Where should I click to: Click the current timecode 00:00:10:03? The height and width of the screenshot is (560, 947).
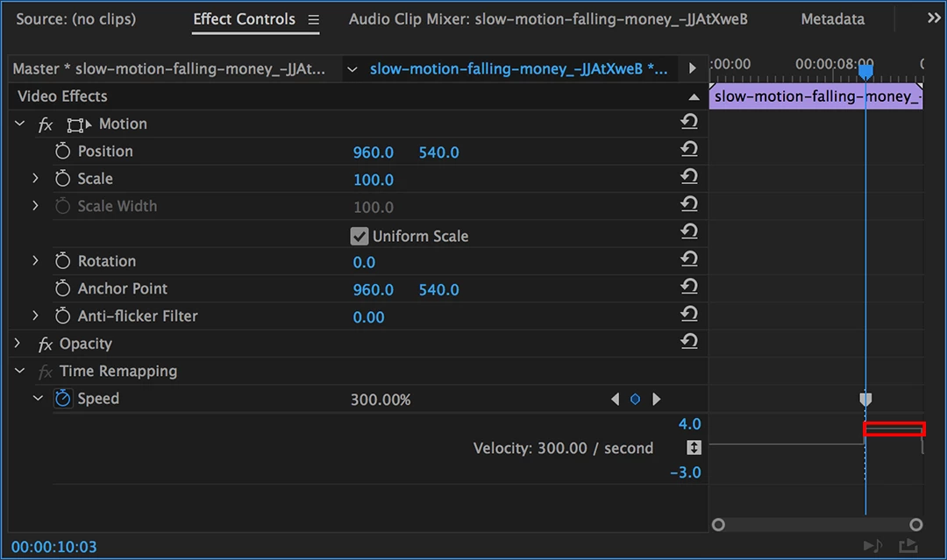[53, 547]
